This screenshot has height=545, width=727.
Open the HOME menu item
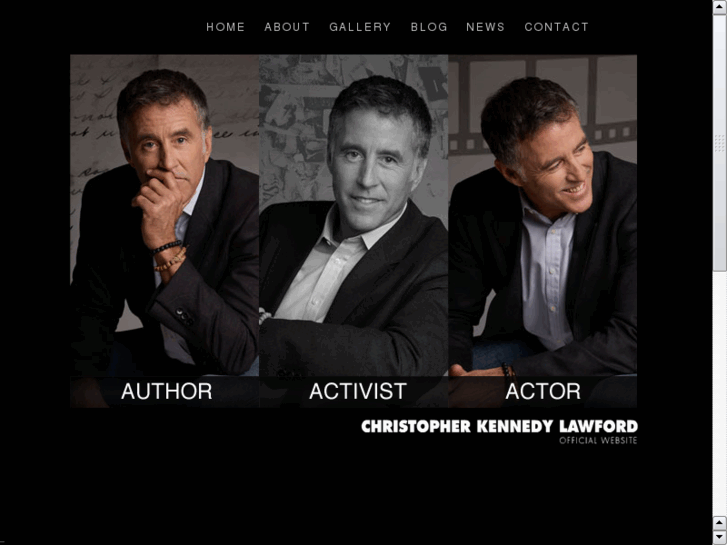[x=225, y=27]
